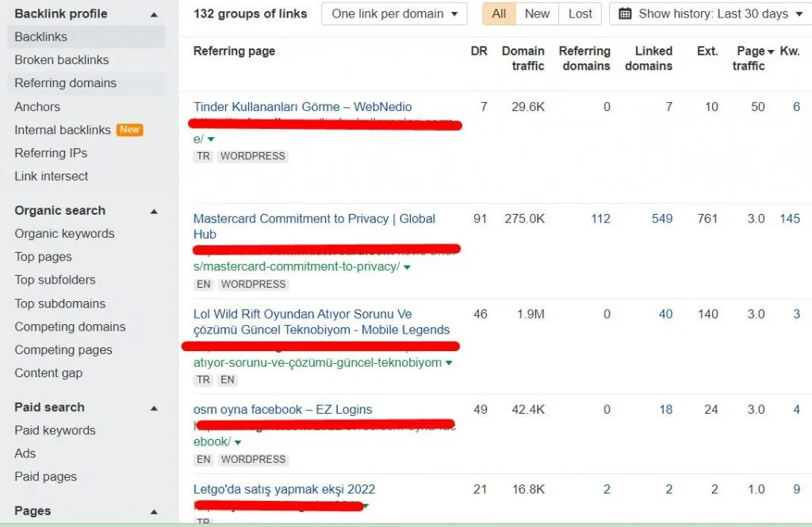Open Letgo'da satış yapmak ekşi 2022 link
This screenshot has width=812, height=527.
284,489
